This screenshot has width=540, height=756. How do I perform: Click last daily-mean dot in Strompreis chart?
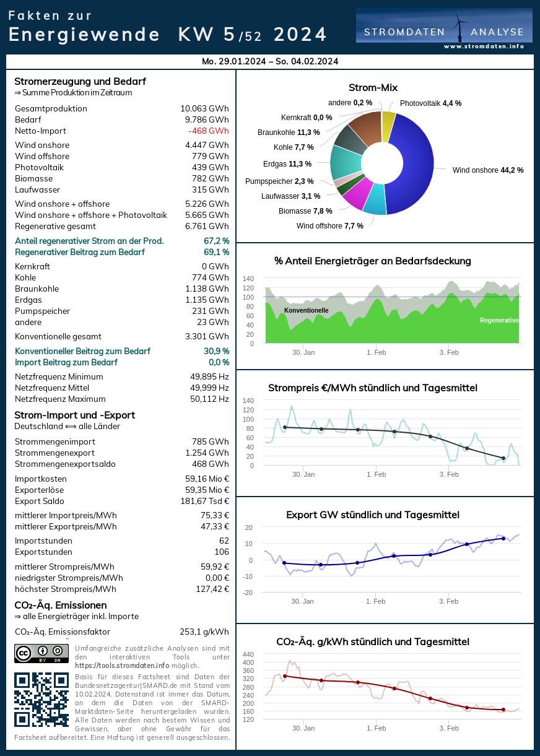(503, 458)
